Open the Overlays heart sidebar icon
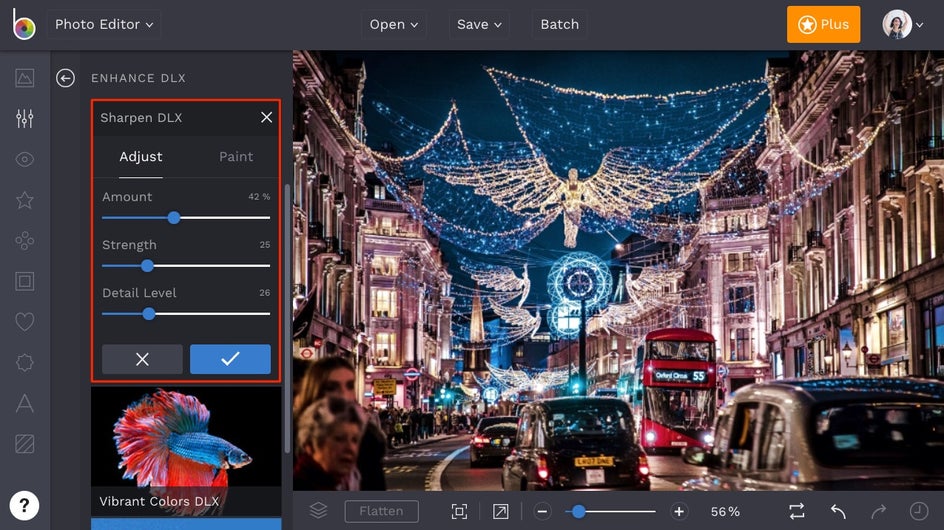Screen dimensions: 944x530 25,322
